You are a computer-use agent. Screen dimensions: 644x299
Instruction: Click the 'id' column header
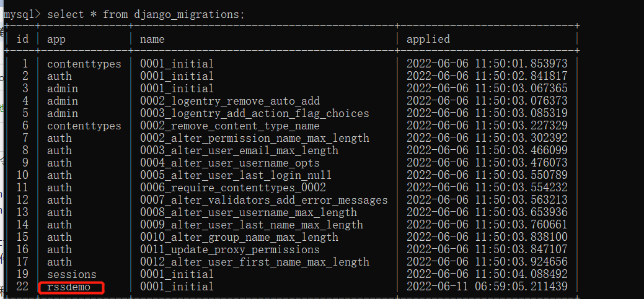coord(22,39)
